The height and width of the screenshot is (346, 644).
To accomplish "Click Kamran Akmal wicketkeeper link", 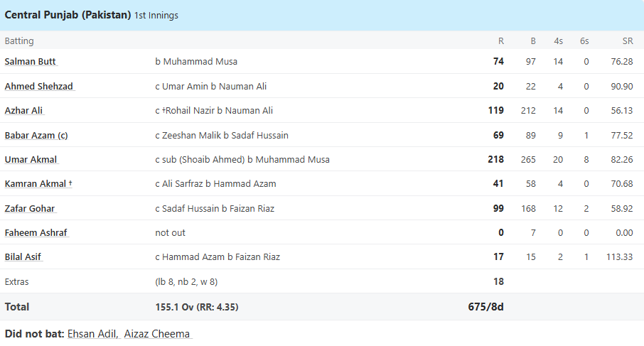I will (x=37, y=183).
